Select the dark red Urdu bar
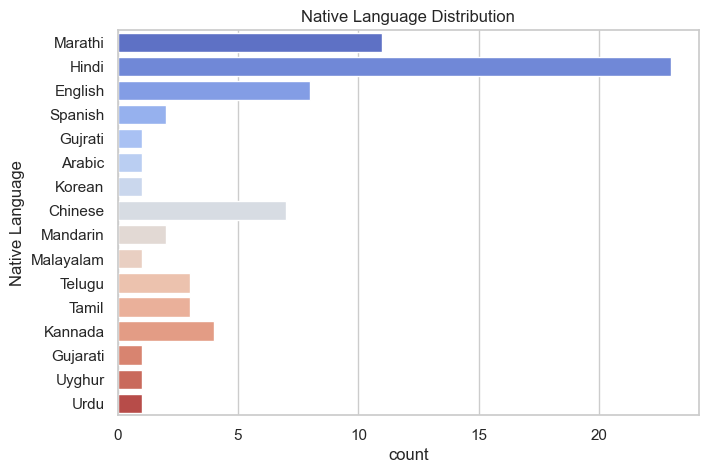The width and height of the screenshot is (708, 473). tap(130, 404)
